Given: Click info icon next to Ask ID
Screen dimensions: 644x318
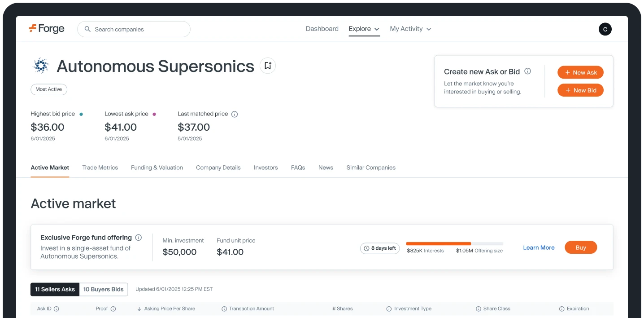Looking at the screenshot, I should point(57,309).
